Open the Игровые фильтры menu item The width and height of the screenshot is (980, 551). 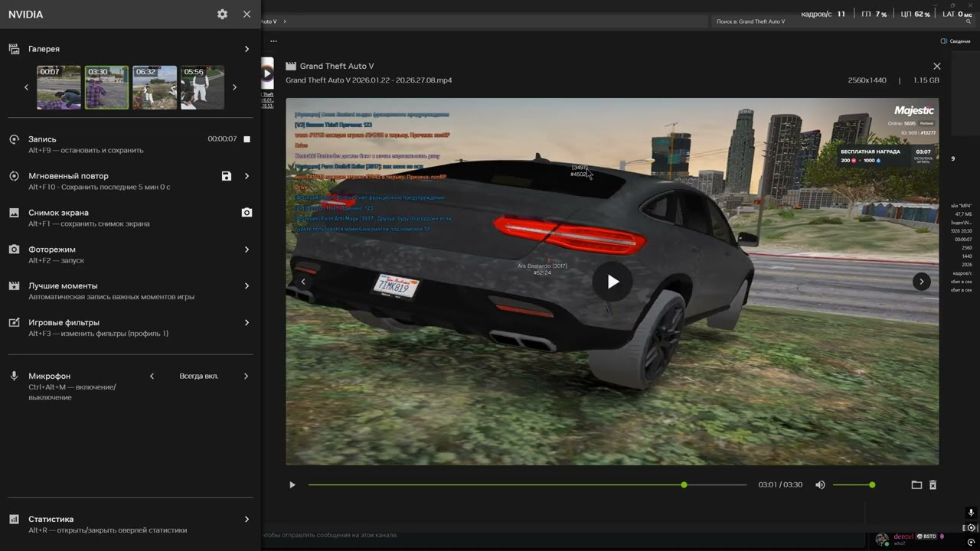tap(130, 328)
